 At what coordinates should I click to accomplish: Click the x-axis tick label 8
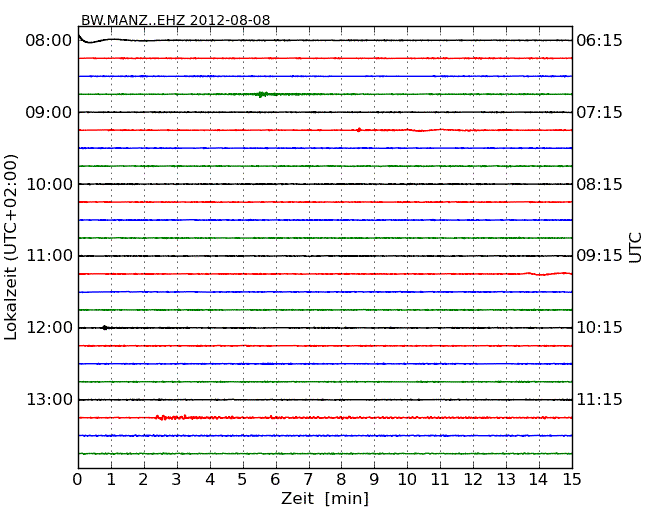341,480
